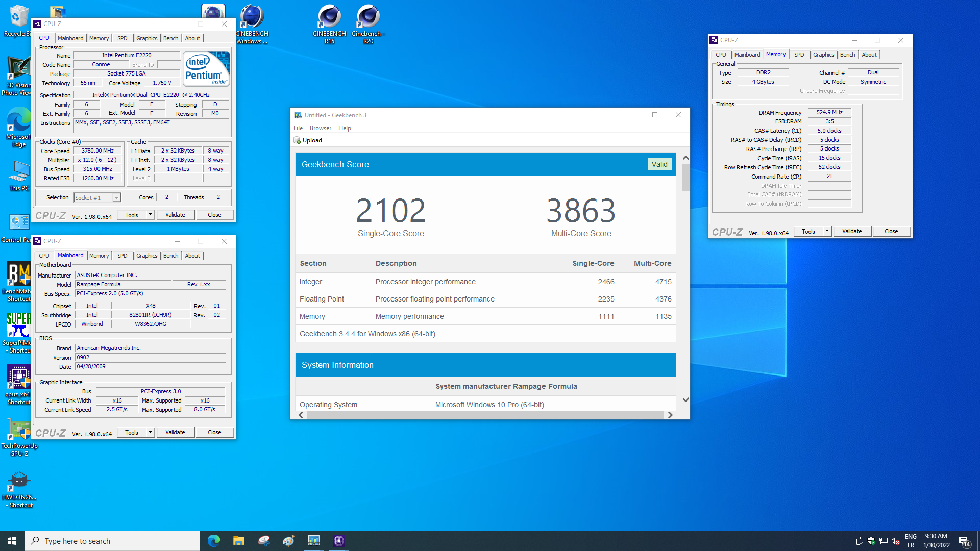Open Control Panel desktop icon
This screenshot has height=551, width=980.
[18, 228]
